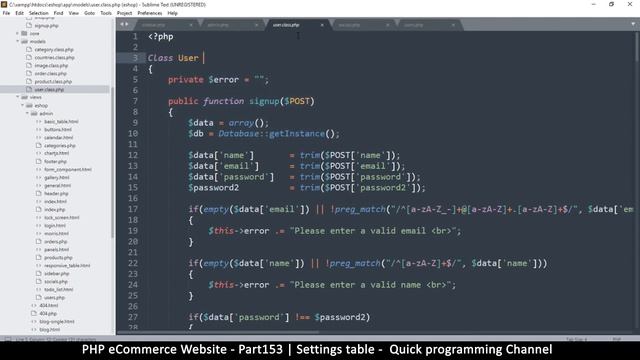Open buttons.html in the sidebar
Image resolution: width=640 pixels, height=360 pixels.
58,129
